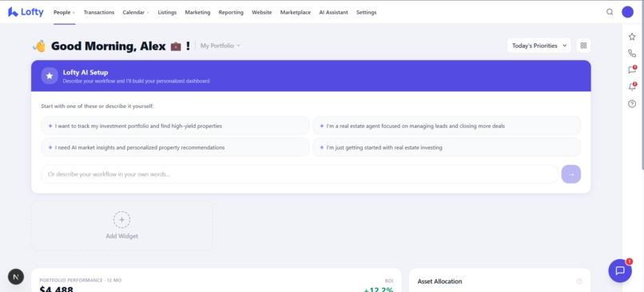Viewport: 644px width, 292px height.
Task: Open the chat bubble floating button
Action: click(620, 270)
